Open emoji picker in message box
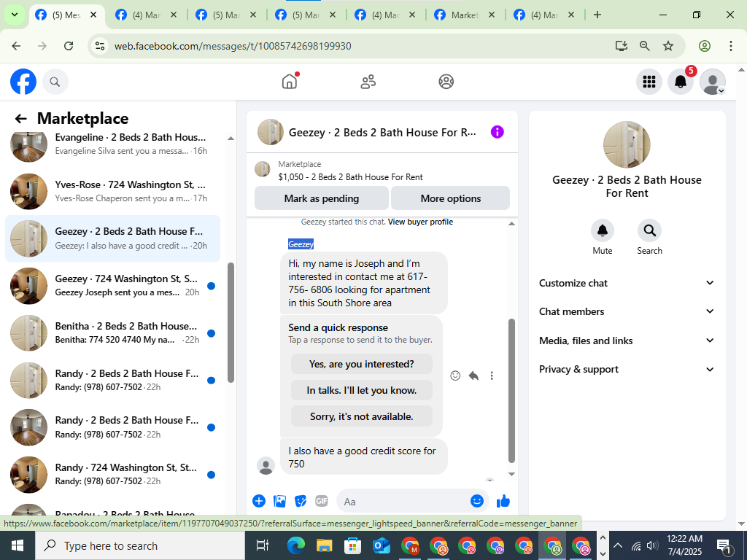Screen dimensions: 747x560 click(x=477, y=501)
